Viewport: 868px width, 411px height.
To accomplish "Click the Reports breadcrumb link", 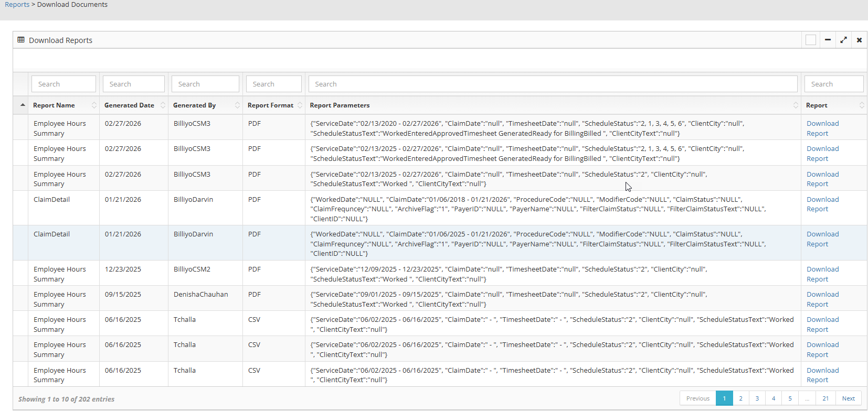I will tap(17, 5).
